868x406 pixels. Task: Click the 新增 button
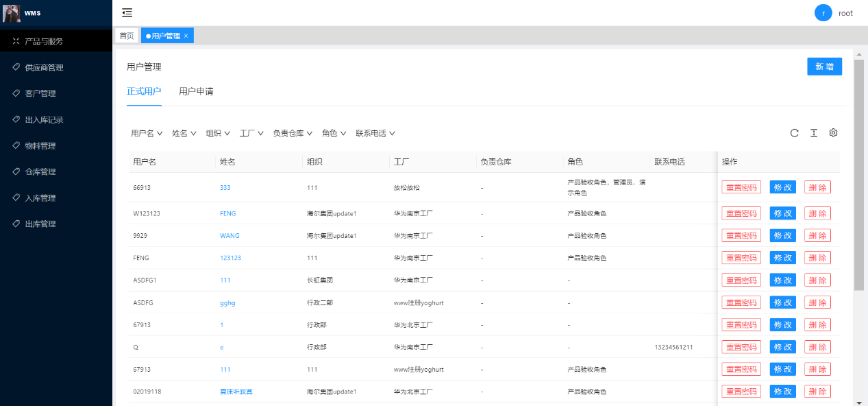coord(824,67)
